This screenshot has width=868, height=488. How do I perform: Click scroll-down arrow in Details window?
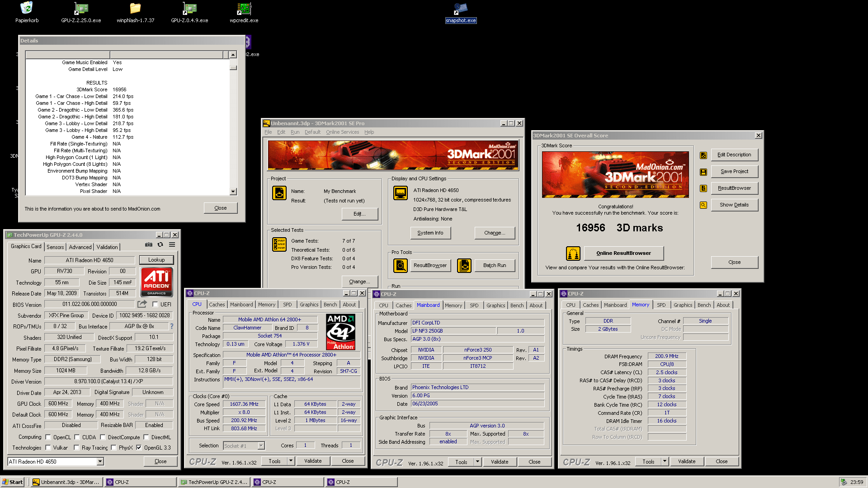(x=233, y=192)
